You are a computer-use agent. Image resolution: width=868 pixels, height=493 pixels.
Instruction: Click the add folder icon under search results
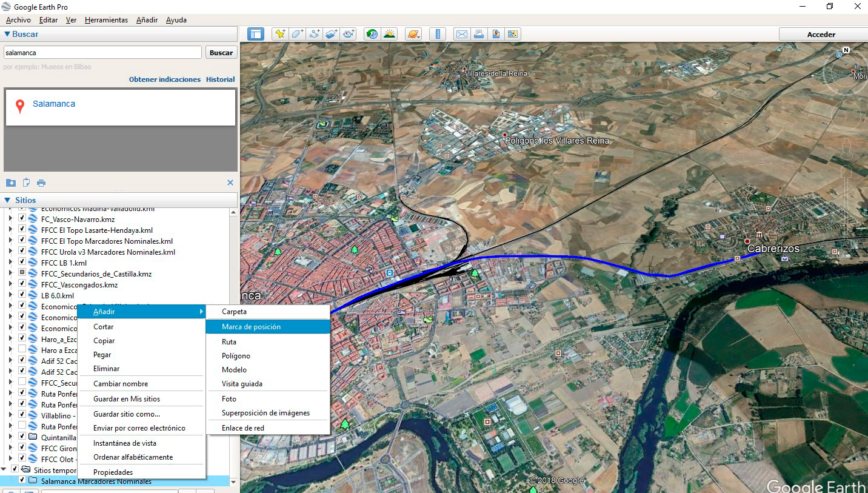point(11,183)
